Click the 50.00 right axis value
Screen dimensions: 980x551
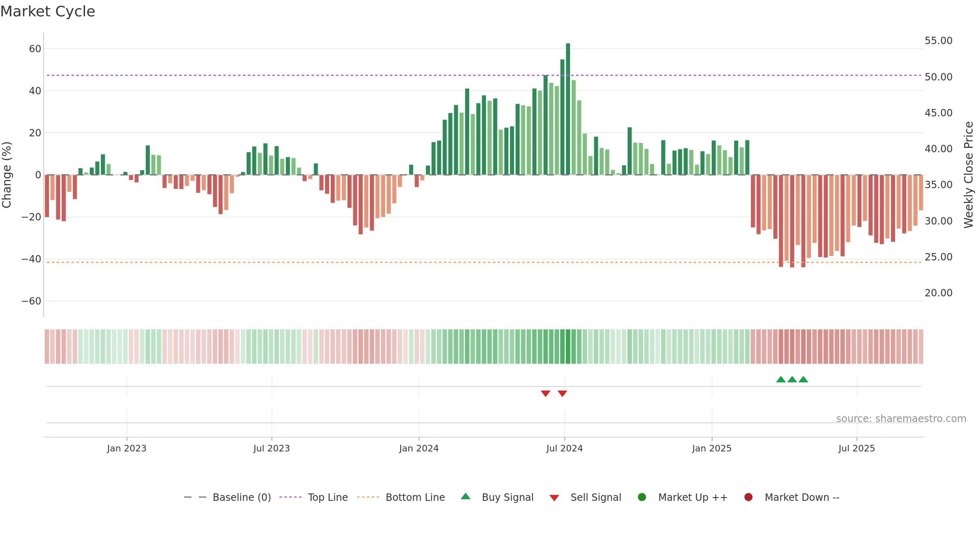tap(938, 77)
